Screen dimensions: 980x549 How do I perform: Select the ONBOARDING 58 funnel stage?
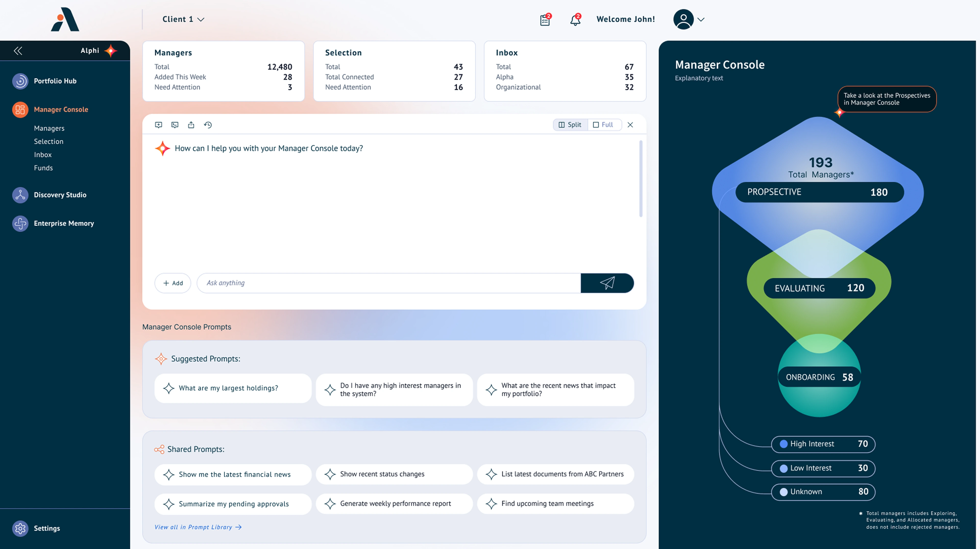click(819, 377)
